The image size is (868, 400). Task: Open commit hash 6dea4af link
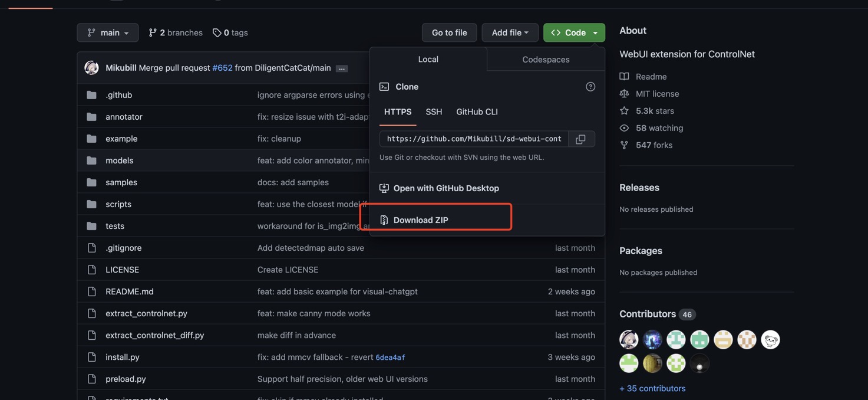click(390, 358)
